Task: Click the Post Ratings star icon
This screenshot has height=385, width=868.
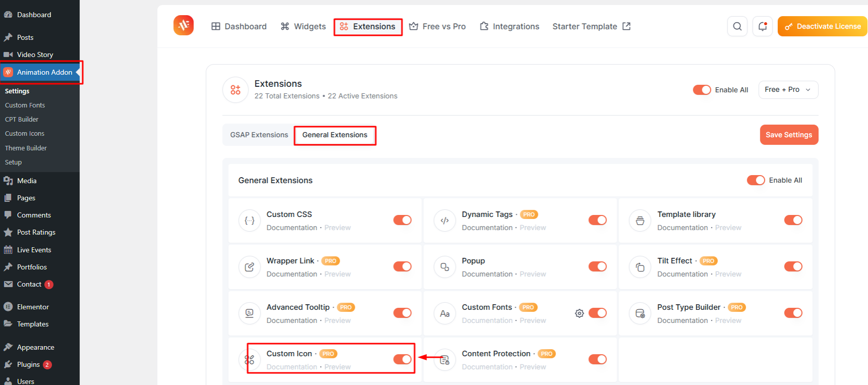Action: (x=8, y=232)
